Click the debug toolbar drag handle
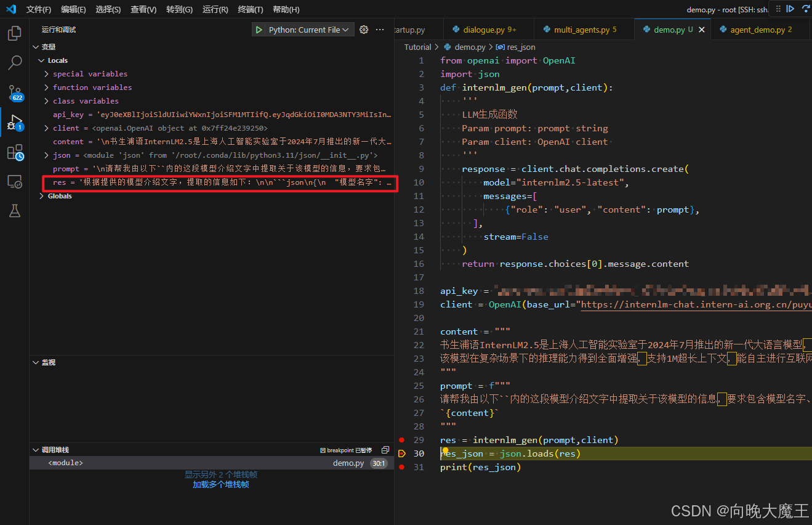 click(x=778, y=9)
